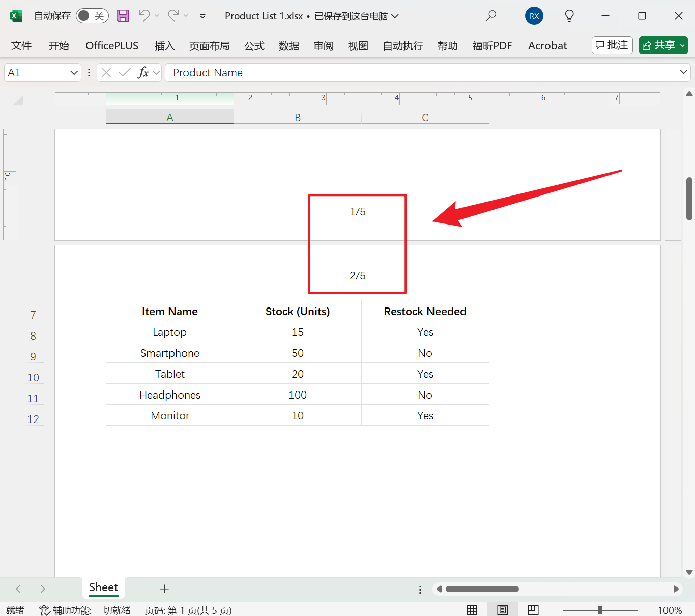695x616 pixels.
Task: Click the Save icon on quick access toolbar
Action: click(x=122, y=16)
